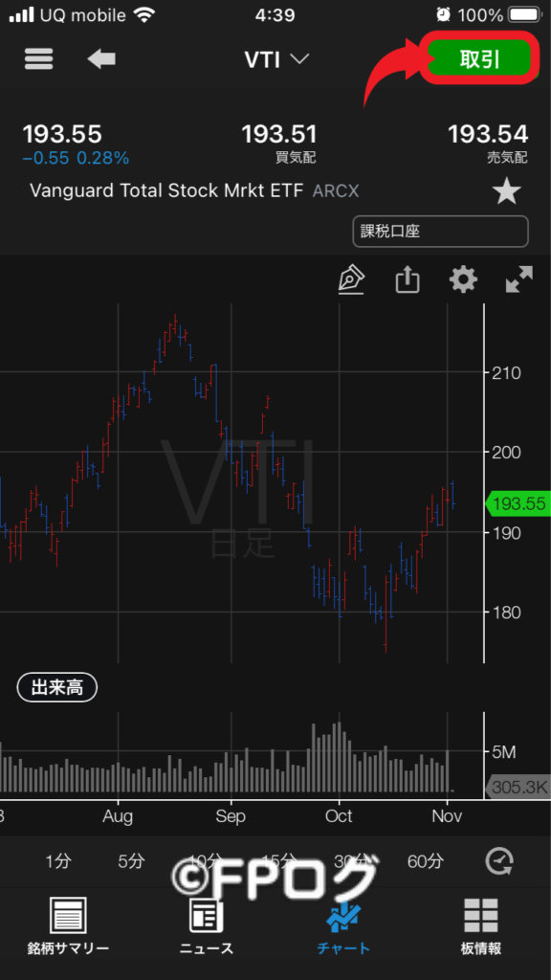
Task: Select the 1分 chart interval
Action: [58, 861]
